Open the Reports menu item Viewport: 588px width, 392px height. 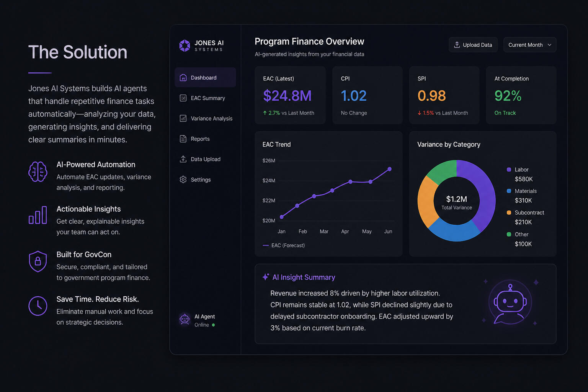tap(200, 139)
